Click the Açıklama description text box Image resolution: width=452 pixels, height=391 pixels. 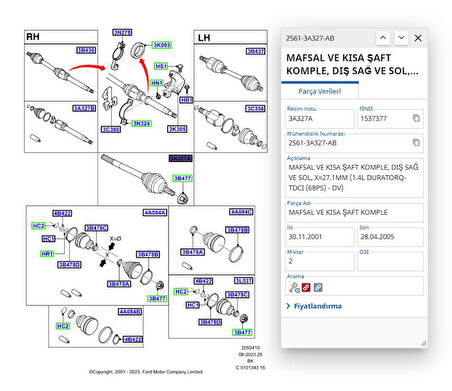tap(354, 178)
